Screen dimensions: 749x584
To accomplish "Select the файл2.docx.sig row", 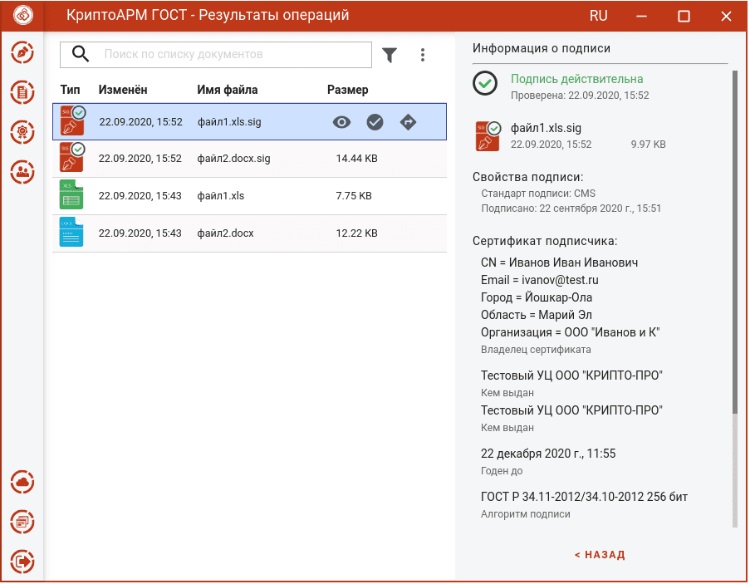I will coord(249,159).
